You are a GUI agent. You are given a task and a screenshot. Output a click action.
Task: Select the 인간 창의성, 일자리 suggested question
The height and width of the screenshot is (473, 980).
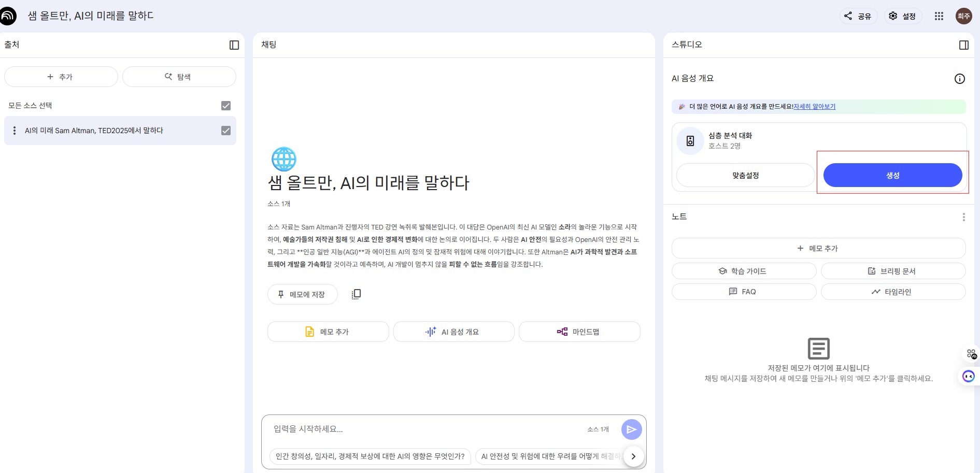click(371, 456)
